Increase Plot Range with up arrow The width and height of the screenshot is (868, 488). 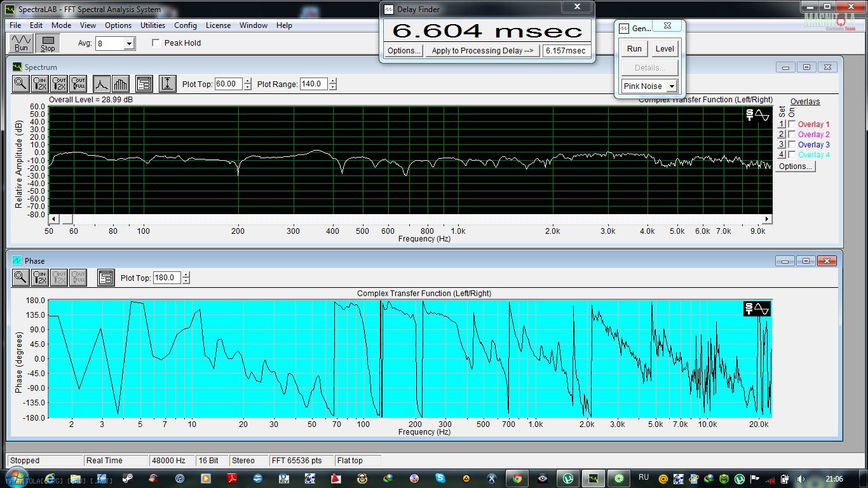tap(332, 81)
